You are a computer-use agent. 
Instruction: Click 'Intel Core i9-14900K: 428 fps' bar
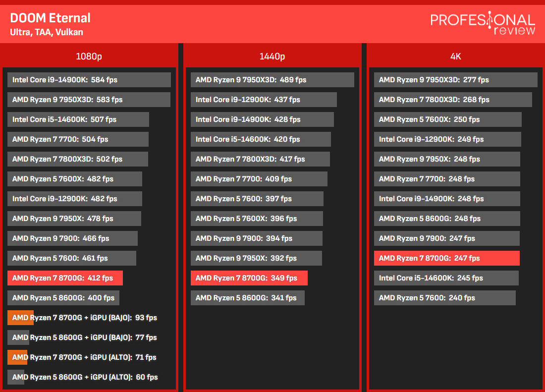pyautogui.click(x=262, y=119)
